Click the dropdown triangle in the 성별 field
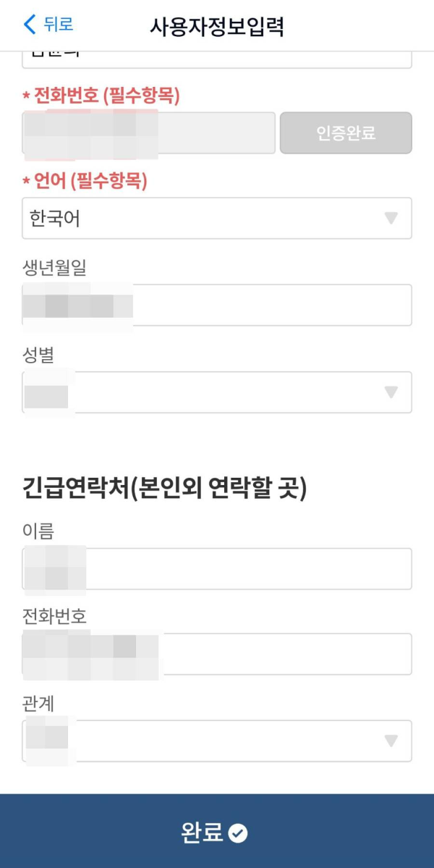 391,392
